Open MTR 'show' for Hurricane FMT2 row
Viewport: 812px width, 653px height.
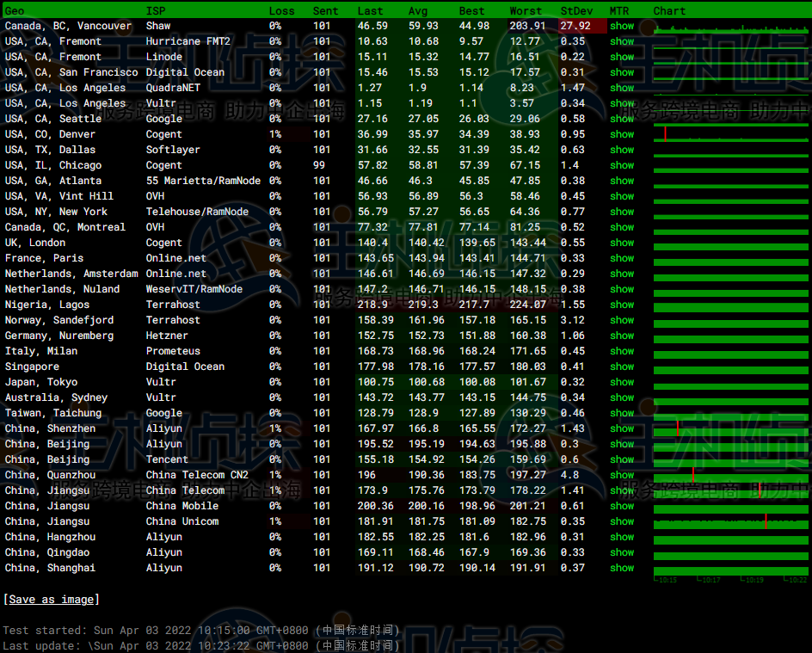click(621, 41)
